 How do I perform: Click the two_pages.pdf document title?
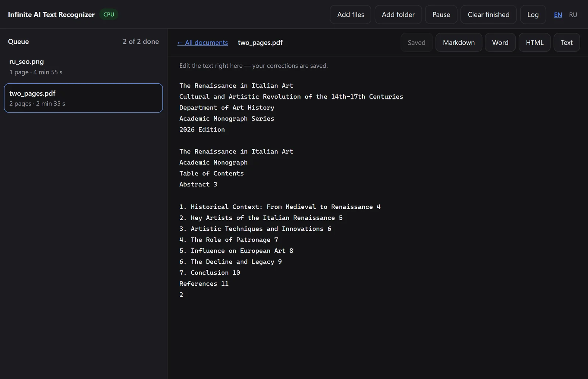[260, 43]
